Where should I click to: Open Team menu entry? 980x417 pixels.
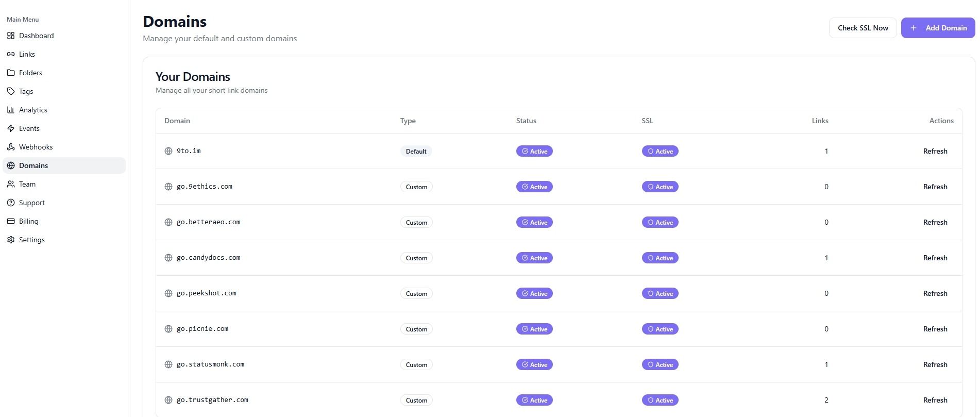64,184
